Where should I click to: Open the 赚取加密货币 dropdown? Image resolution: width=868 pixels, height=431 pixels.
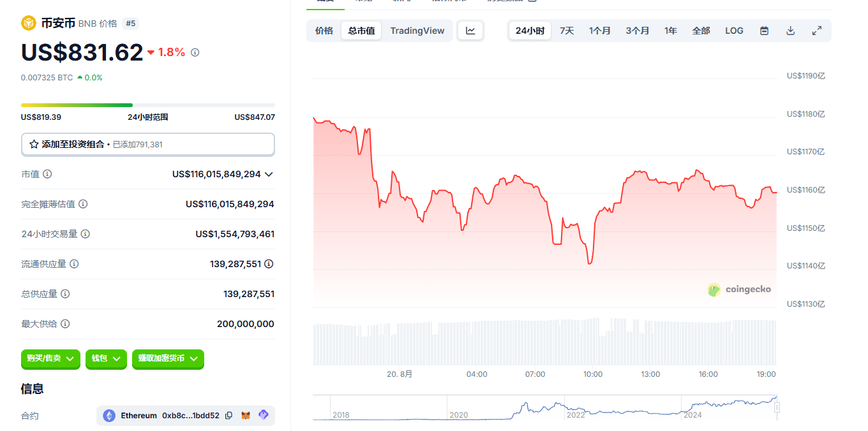(x=168, y=359)
